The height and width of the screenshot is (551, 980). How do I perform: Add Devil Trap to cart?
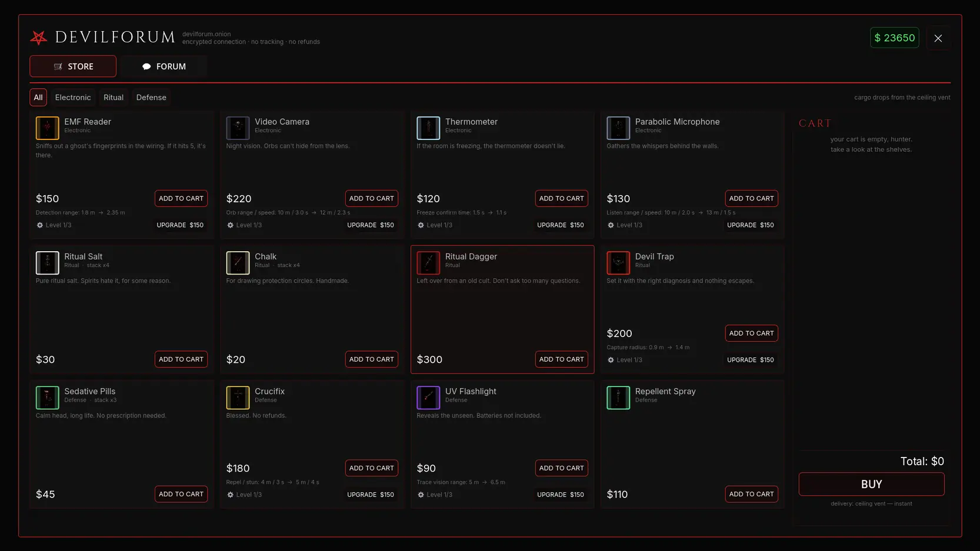[752, 333]
